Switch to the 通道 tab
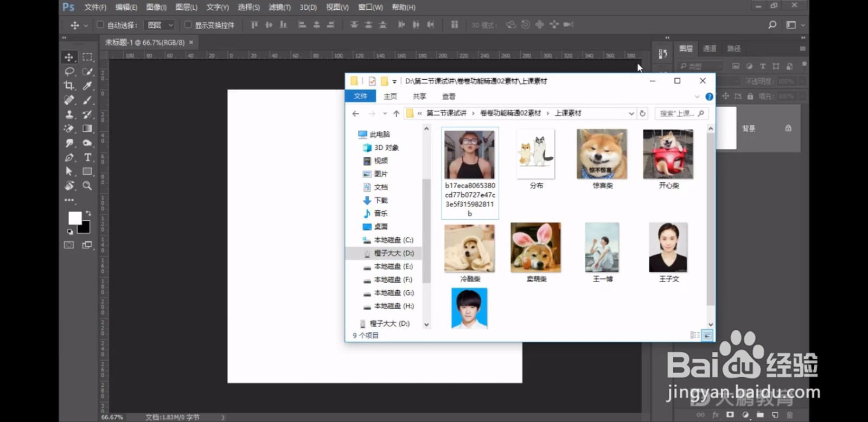 coord(710,48)
